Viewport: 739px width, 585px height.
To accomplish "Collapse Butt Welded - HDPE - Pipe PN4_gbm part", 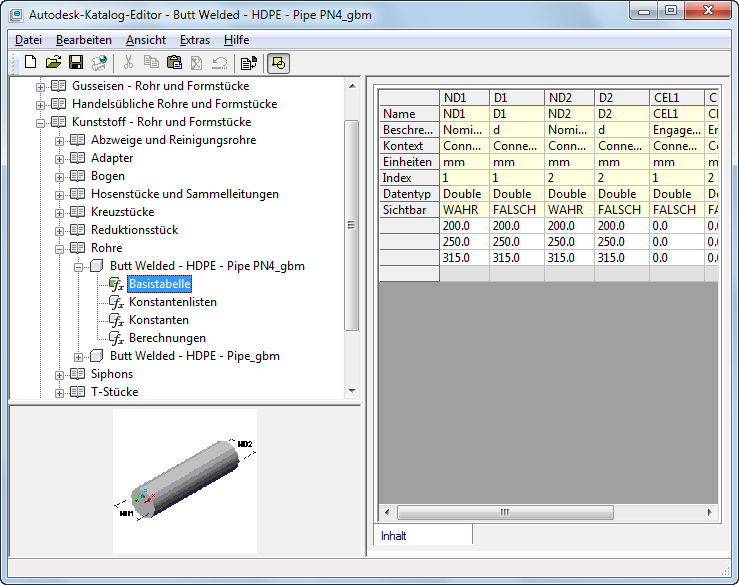I will (79, 267).
